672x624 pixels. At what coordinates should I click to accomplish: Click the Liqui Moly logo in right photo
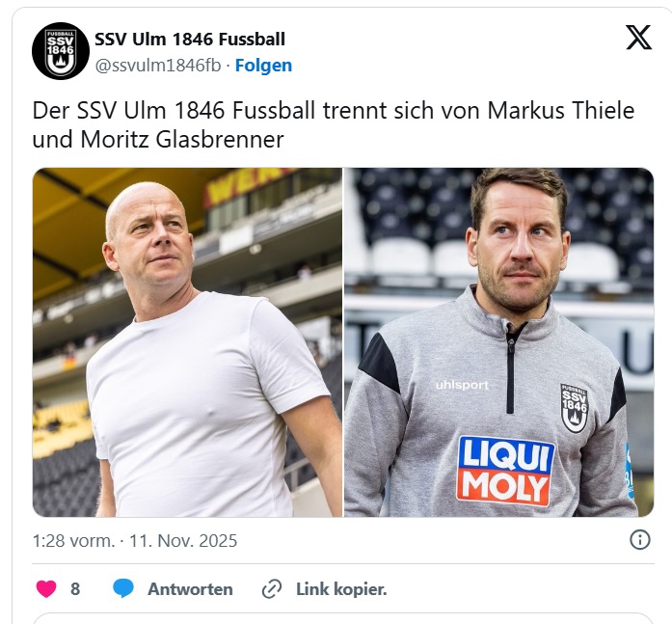coord(505,471)
